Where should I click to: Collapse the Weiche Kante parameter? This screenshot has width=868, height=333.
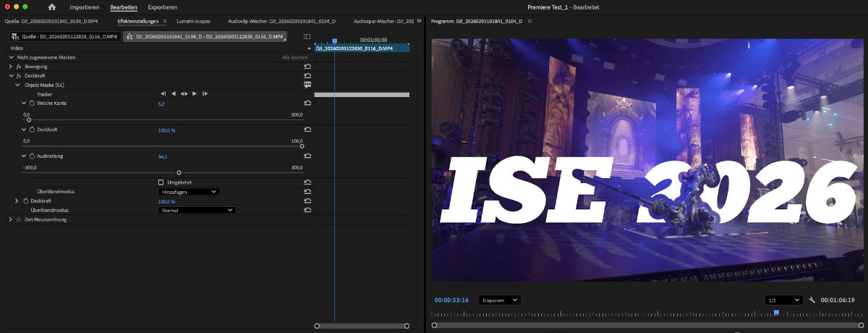[24, 104]
